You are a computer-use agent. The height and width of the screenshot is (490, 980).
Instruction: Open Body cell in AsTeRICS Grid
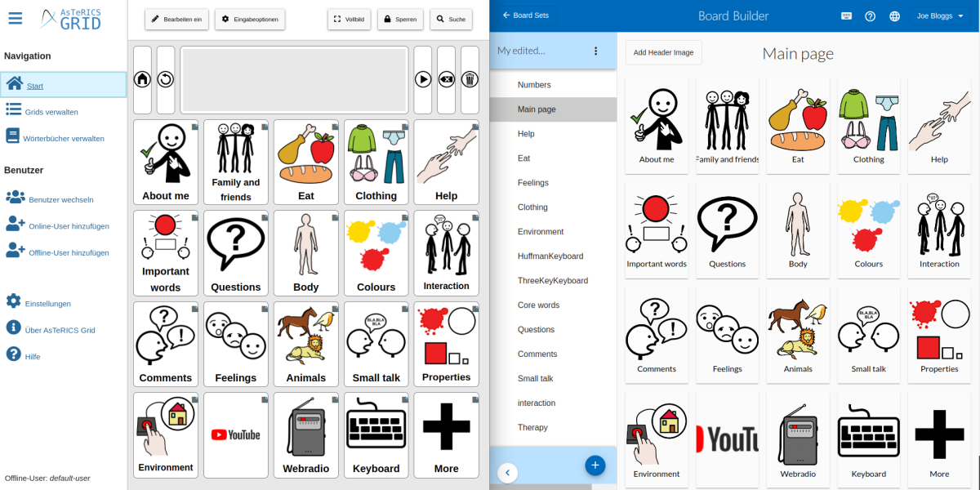pos(306,253)
